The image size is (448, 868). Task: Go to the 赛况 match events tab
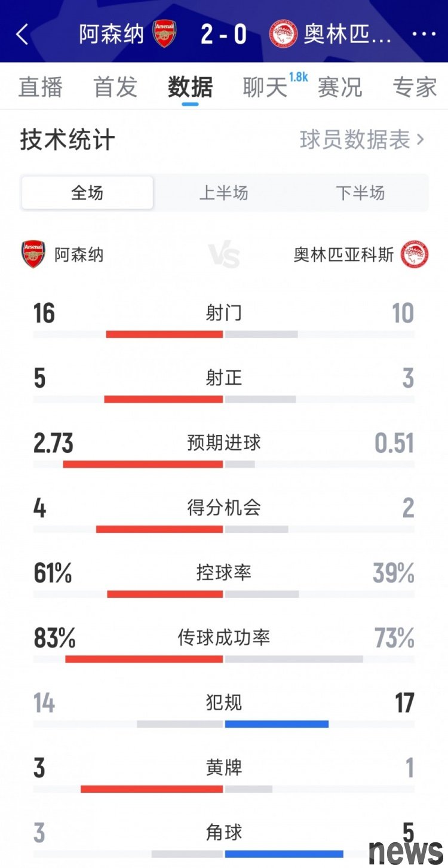point(340,87)
